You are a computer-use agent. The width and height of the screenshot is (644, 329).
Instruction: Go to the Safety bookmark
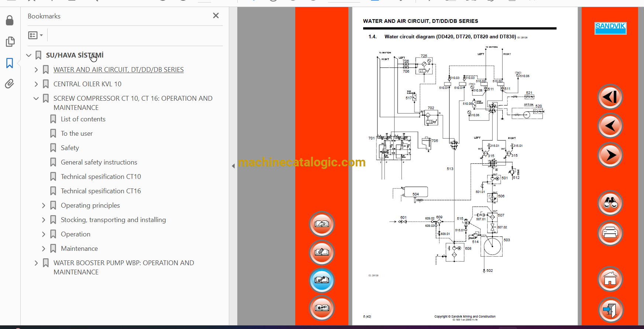[70, 148]
